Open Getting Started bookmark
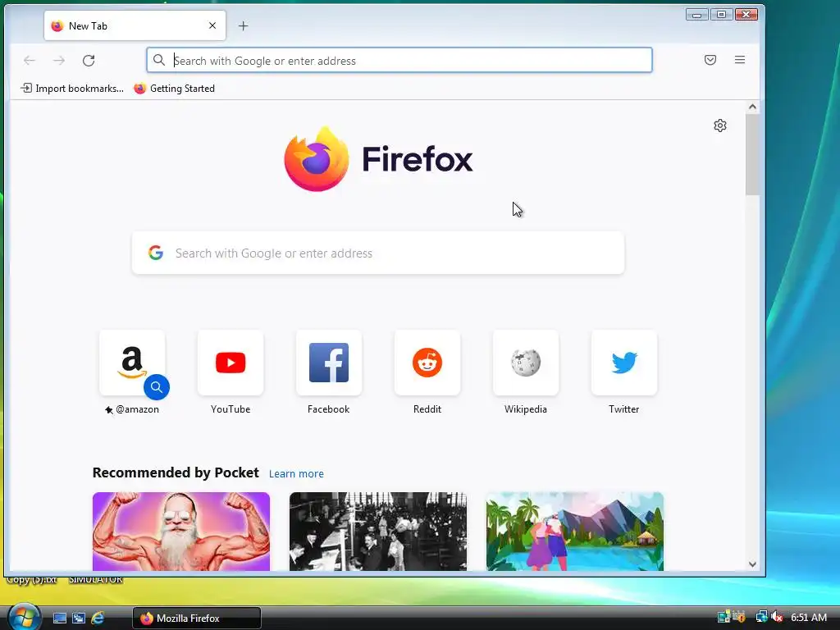 point(174,89)
